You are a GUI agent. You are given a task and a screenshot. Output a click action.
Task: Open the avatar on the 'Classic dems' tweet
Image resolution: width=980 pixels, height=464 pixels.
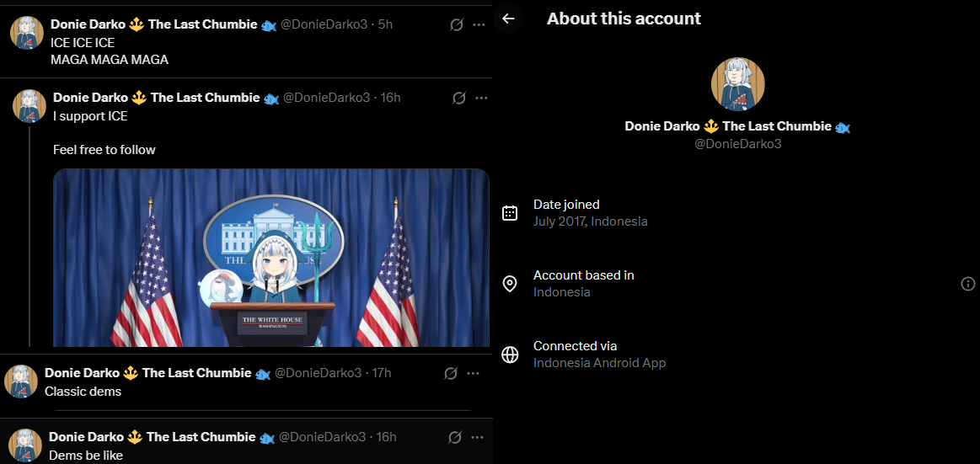(20, 381)
